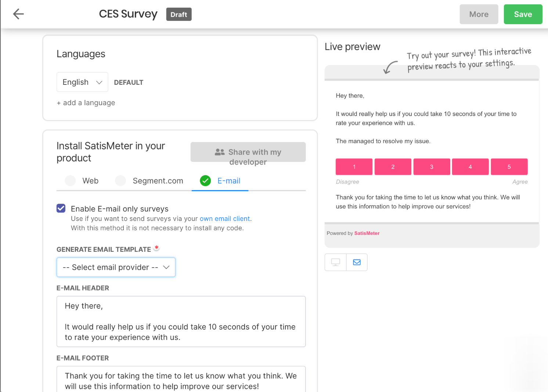Click the Web radio circle
The width and height of the screenshot is (548, 392).
click(70, 181)
